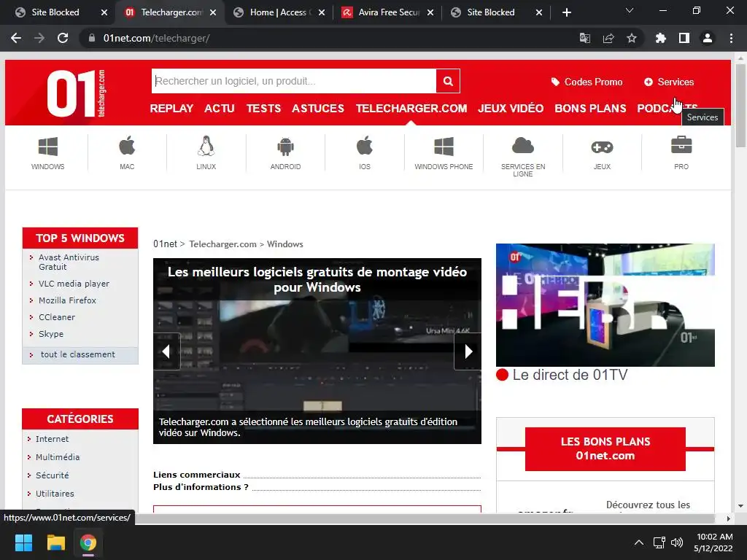Open the Pro briefcase icon
The width and height of the screenshot is (747, 560).
click(681, 145)
